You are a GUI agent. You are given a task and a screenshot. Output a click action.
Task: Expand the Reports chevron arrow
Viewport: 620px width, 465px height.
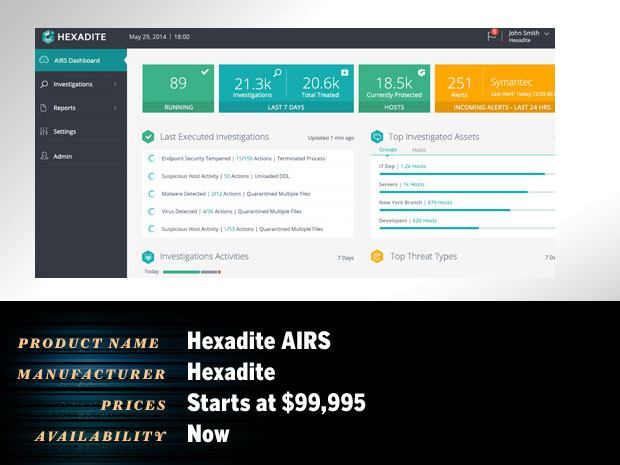tap(115, 108)
